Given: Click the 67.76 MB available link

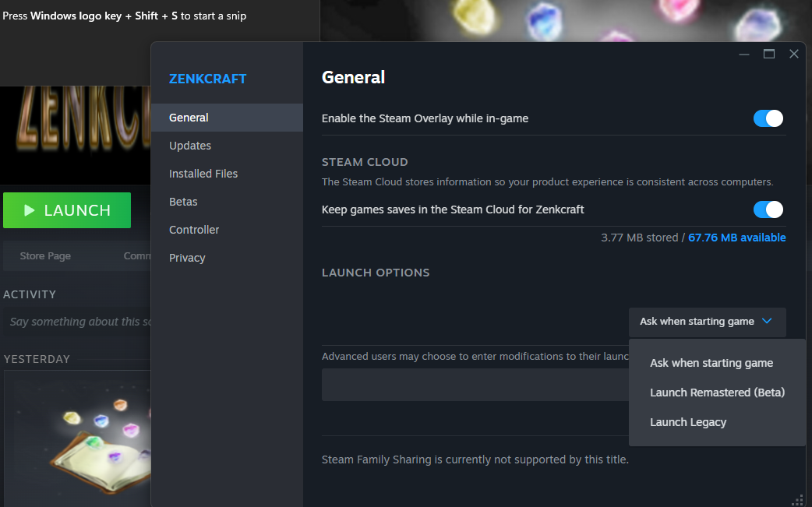Looking at the screenshot, I should (x=736, y=238).
